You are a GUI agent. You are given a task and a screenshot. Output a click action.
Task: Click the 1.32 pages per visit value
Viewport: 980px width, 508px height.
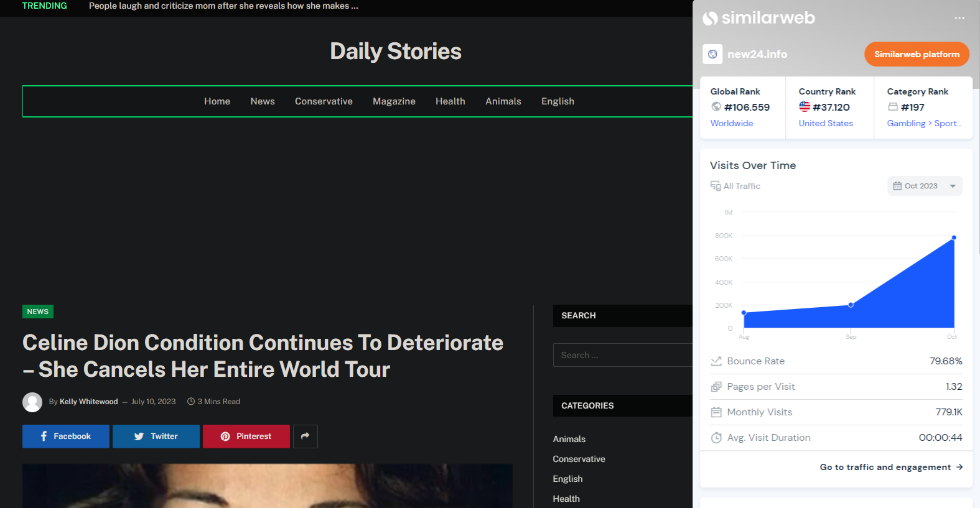tap(954, 387)
